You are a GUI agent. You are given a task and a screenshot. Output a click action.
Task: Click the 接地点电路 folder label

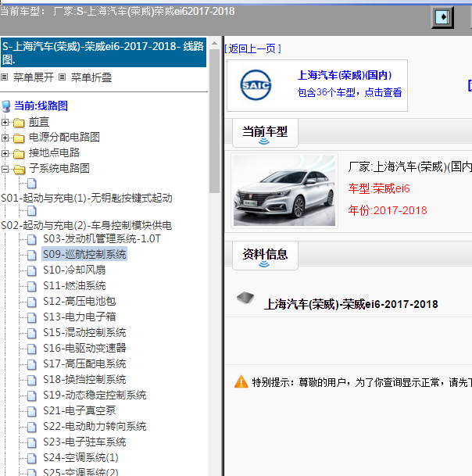click(x=54, y=153)
